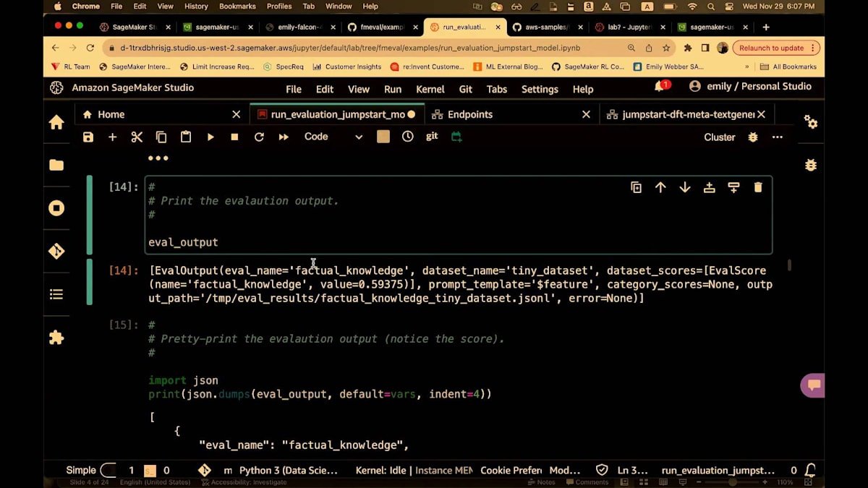
Task: Interrupt the kernel with stop icon
Action: coord(234,137)
